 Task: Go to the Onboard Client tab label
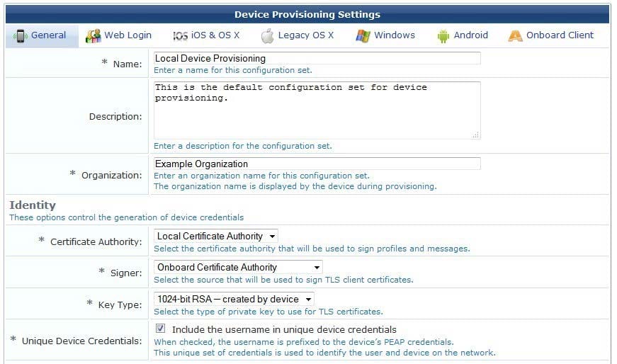click(560, 35)
